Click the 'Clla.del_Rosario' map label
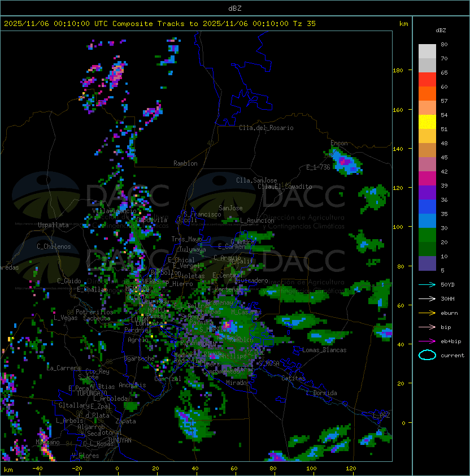Viewport: 470px width, 476px height. click(x=266, y=128)
